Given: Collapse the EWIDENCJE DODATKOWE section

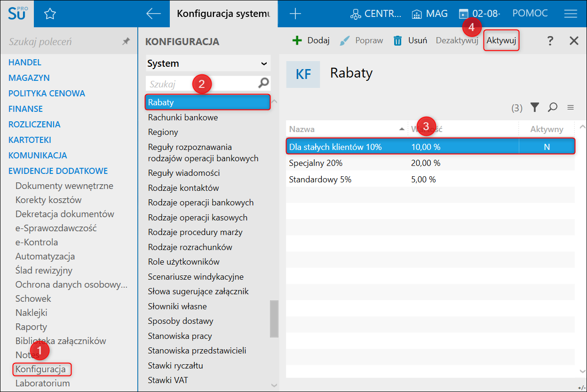Looking at the screenshot, I should [x=58, y=171].
